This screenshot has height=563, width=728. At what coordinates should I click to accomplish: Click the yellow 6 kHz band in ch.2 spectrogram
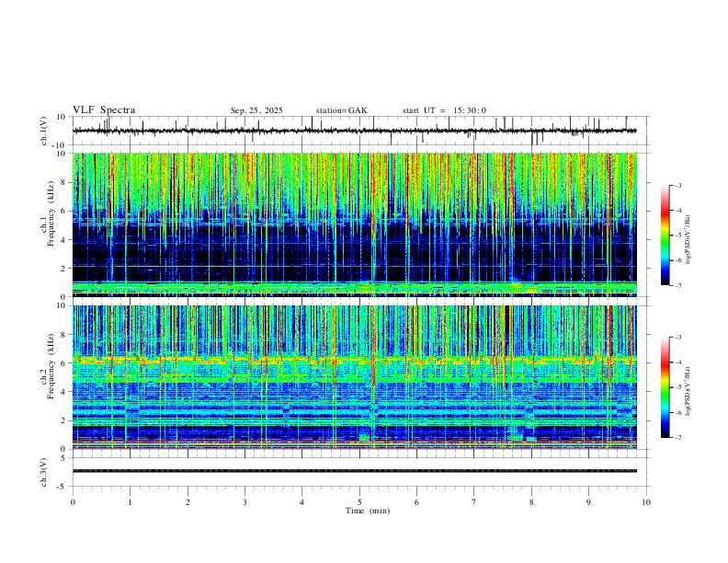point(354,360)
